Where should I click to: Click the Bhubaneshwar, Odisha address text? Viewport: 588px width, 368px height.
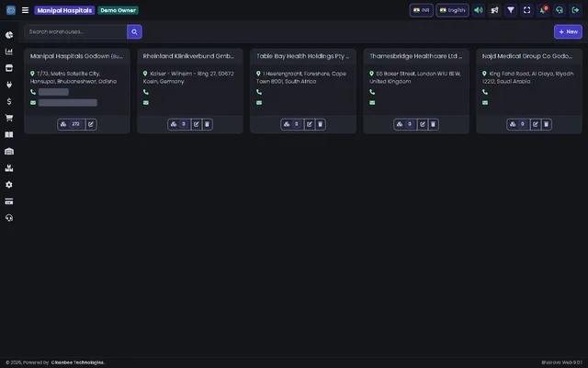tap(73, 77)
